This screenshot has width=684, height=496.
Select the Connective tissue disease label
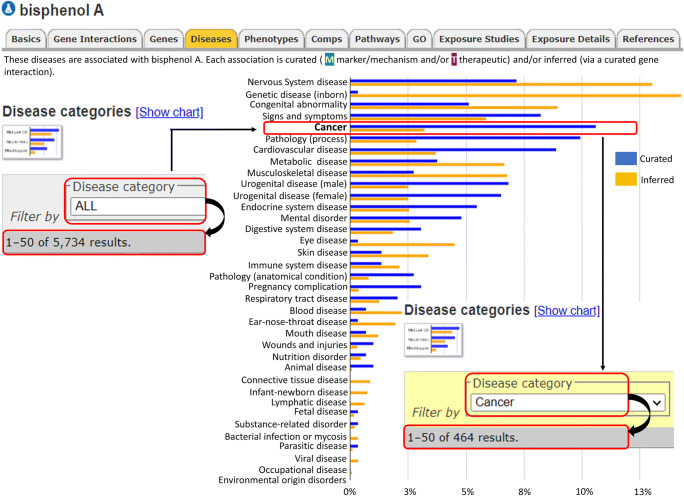pos(294,380)
